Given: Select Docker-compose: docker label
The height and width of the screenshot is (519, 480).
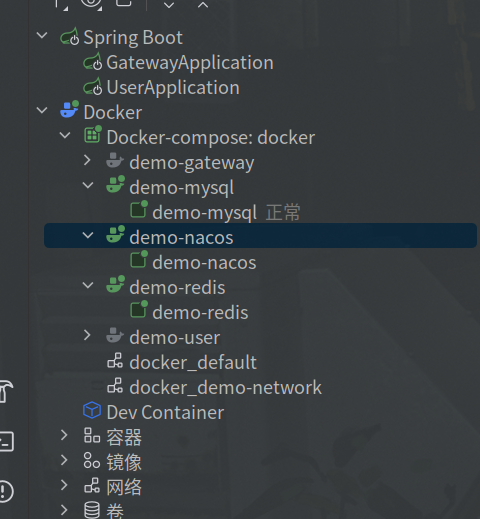Looking at the screenshot, I should click(211, 137).
